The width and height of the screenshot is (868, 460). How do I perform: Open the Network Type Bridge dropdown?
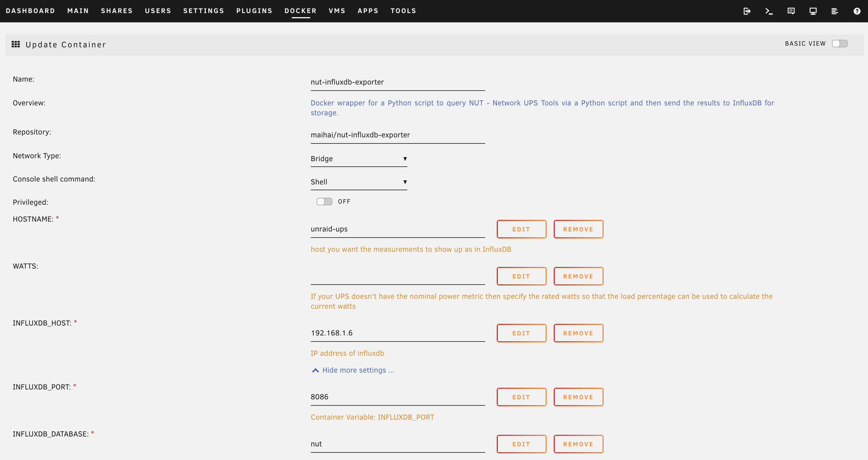pos(358,159)
